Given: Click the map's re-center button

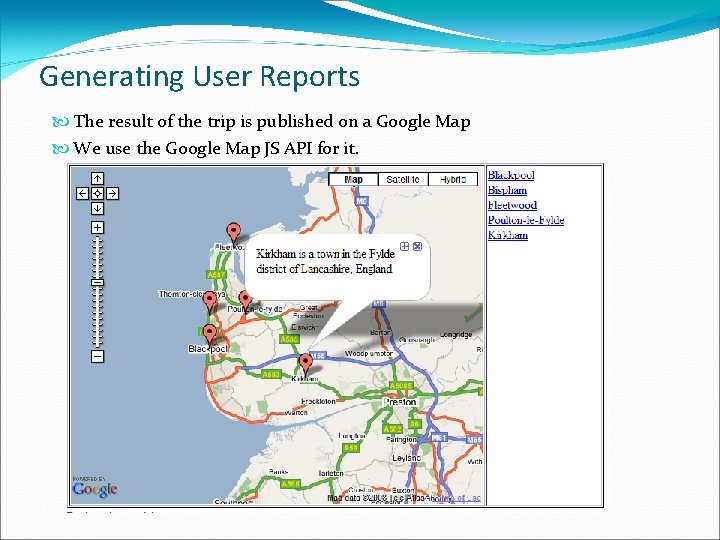Looking at the screenshot, I should [x=97, y=193].
